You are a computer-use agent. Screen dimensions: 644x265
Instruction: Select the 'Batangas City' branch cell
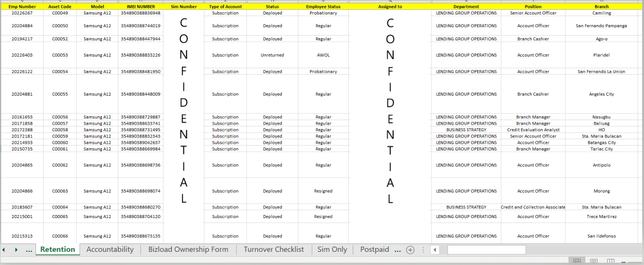(x=601, y=143)
